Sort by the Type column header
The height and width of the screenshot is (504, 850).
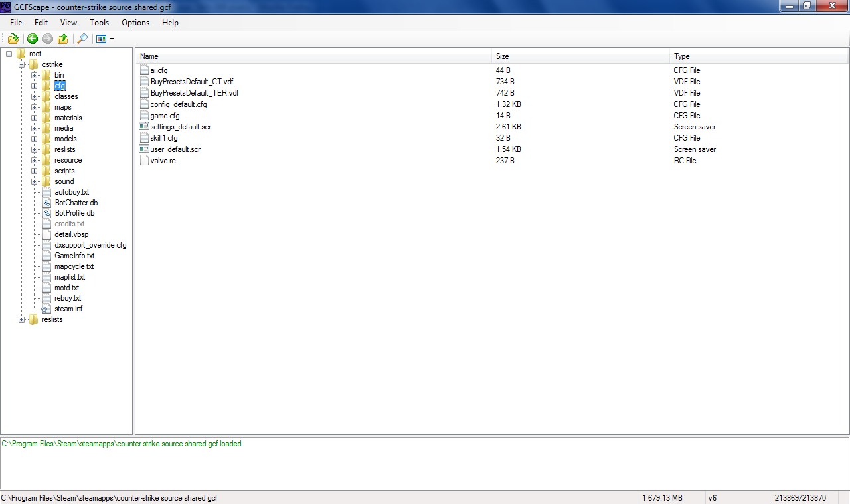point(759,56)
